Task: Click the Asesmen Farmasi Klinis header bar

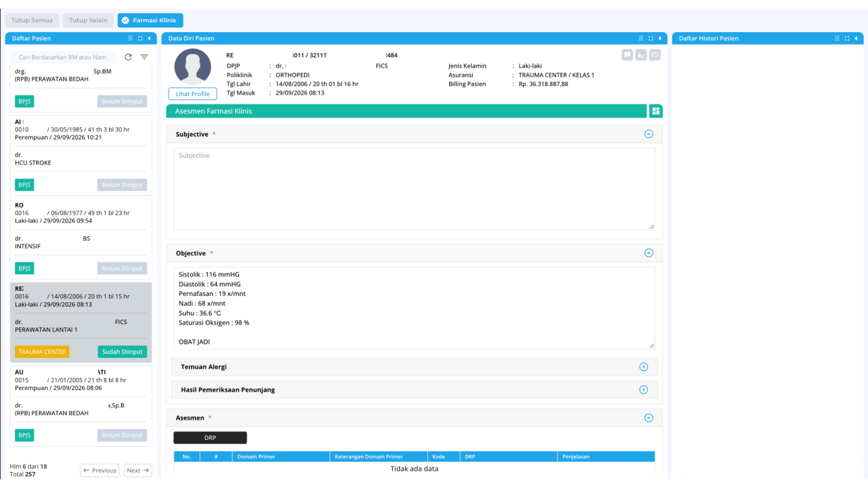Action: click(406, 111)
